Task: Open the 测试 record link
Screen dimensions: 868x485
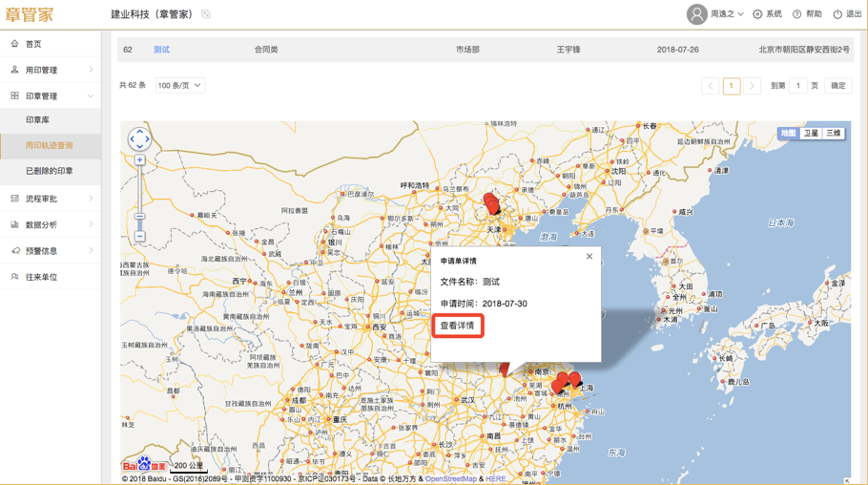Action: 161,50
